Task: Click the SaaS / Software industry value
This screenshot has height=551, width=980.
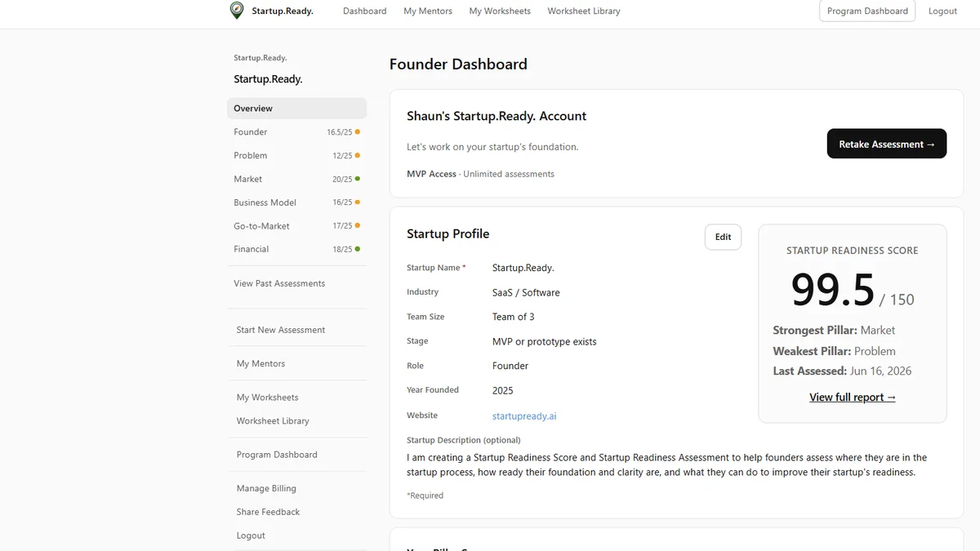Action: click(526, 292)
